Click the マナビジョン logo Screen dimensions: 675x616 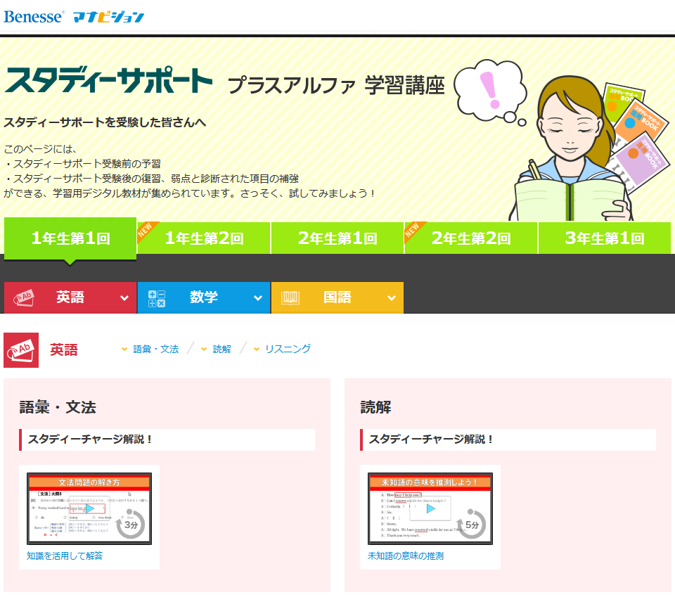(108, 17)
